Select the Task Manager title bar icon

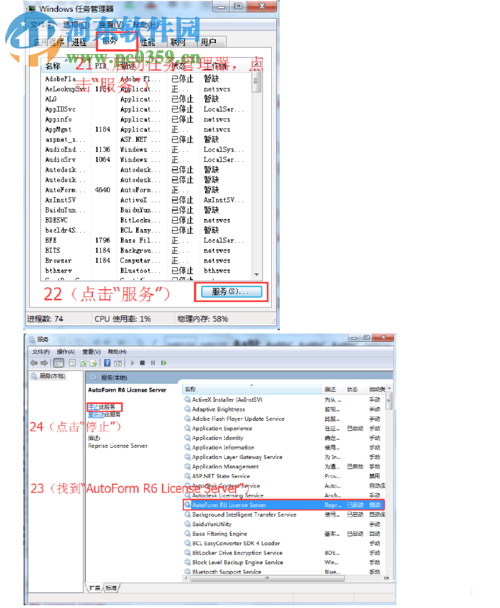point(31,8)
